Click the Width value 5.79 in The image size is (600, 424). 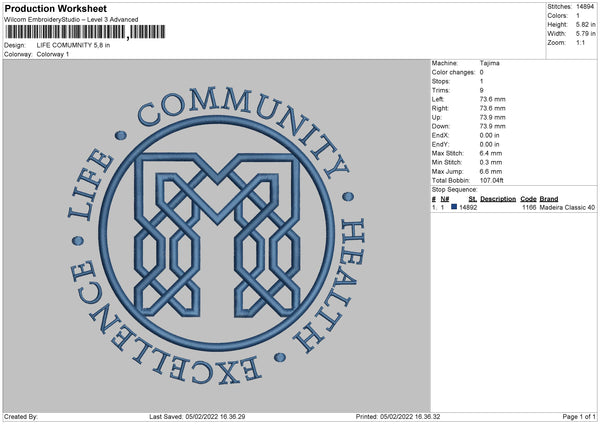(585, 34)
